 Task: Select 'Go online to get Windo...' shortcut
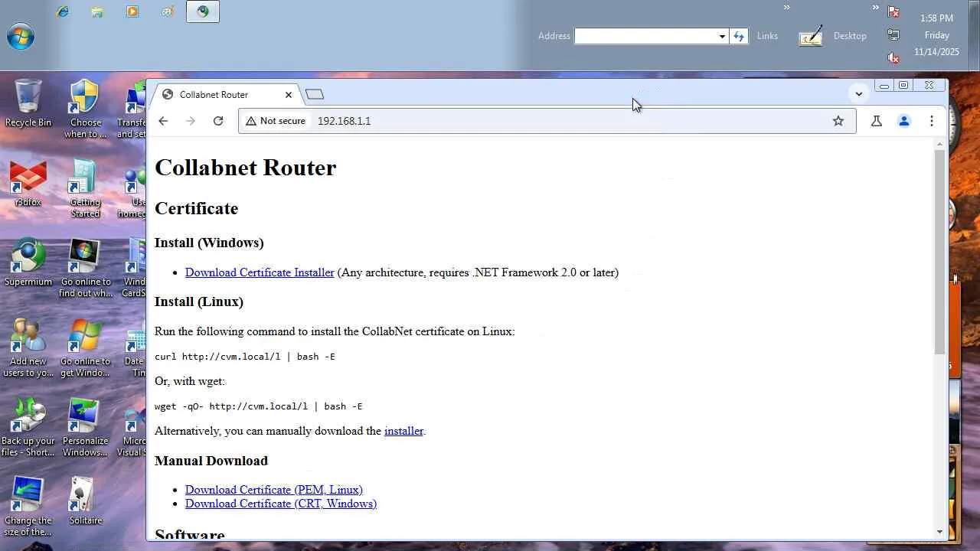tap(85, 348)
